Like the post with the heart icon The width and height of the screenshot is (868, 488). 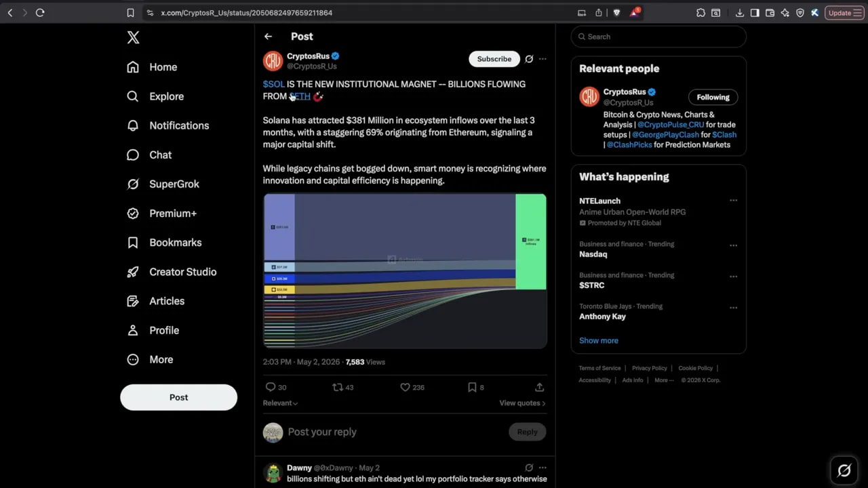tap(406, 387)
